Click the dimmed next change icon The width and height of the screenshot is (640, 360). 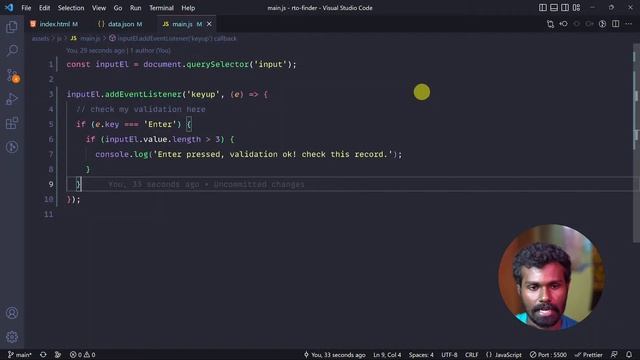576,24
